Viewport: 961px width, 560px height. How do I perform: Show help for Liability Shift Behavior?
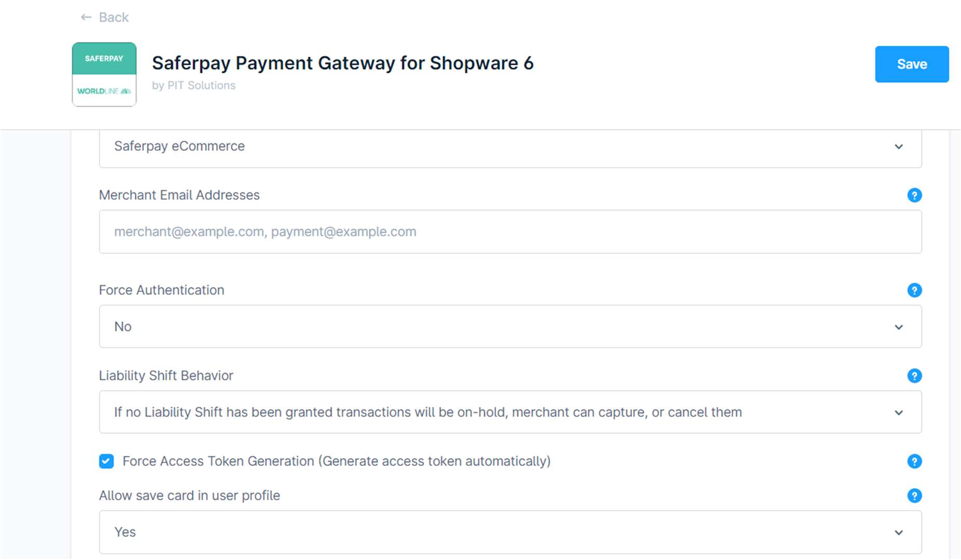(x=914, y=376)
